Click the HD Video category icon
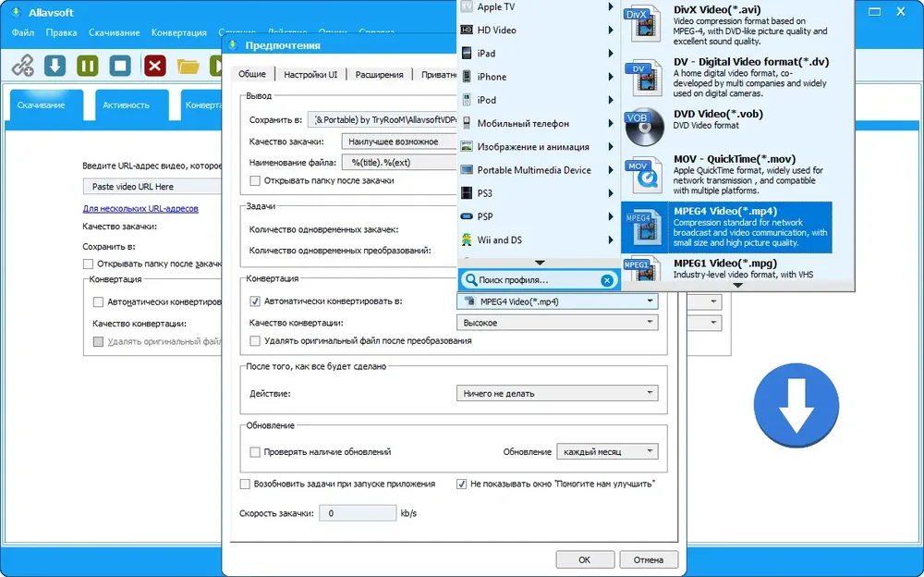This screenshot has height=577, width=924. tap(467, 31)
